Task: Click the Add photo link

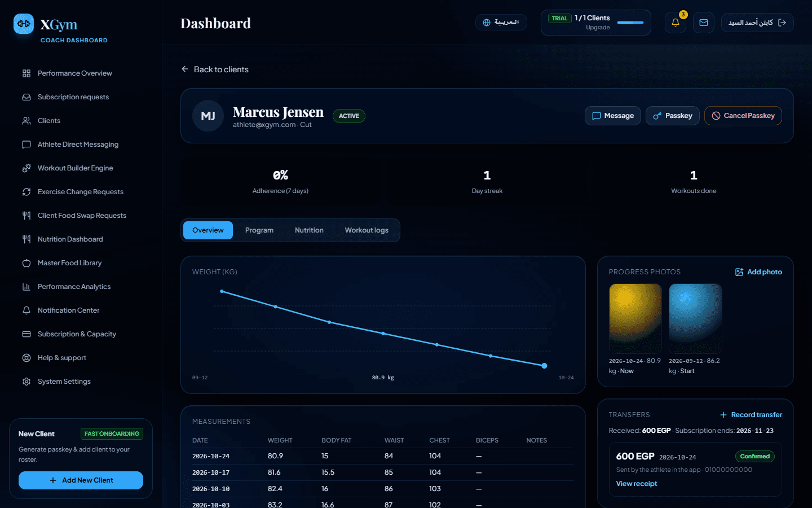Action: point(758,272)
